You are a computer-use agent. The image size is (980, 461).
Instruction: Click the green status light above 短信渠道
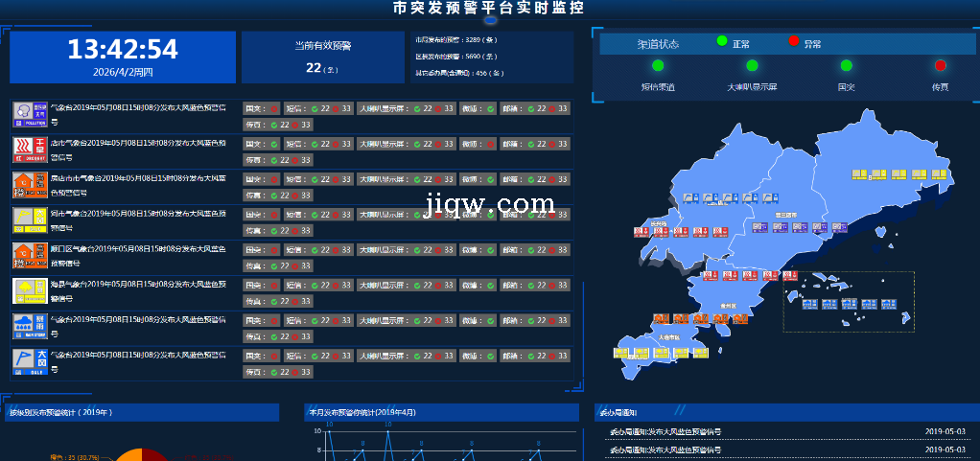(x=658, y=65)
